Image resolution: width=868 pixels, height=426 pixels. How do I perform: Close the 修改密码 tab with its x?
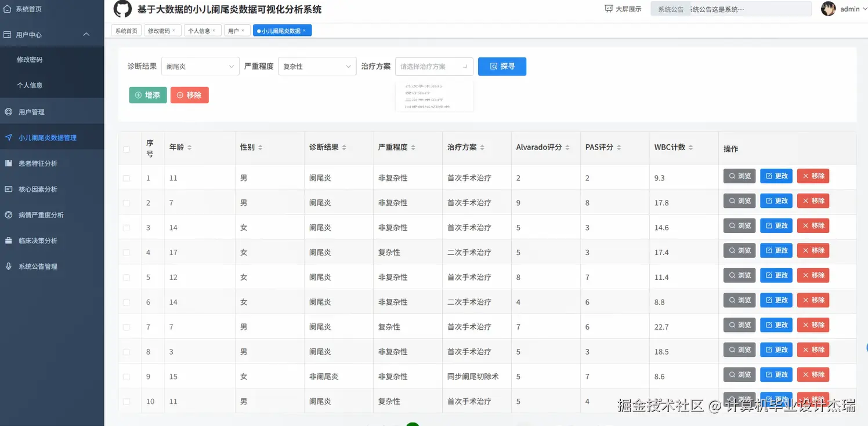pos(174,31)
